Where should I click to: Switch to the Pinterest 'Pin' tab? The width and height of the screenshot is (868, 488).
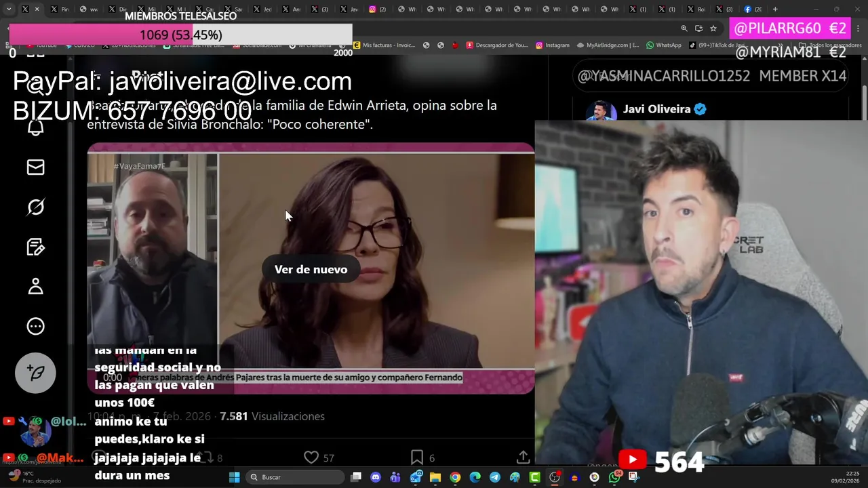point(60,9)
